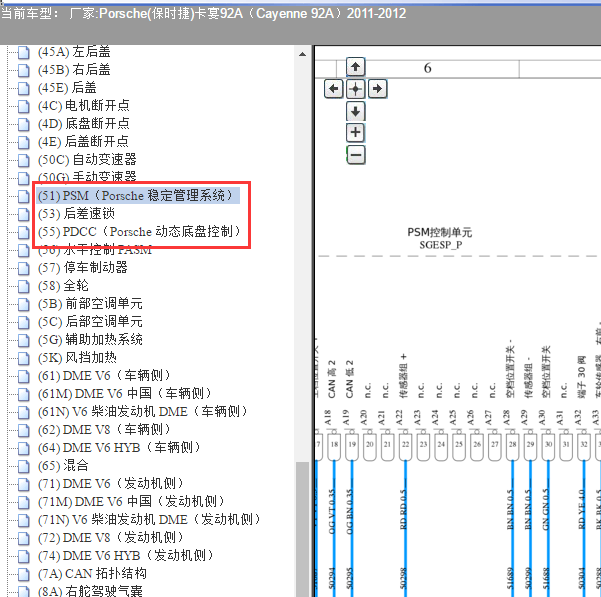Open (4D) 底盘断开点 diagram
The width and height of the screenshot is (601, 597).
[84, 124]
